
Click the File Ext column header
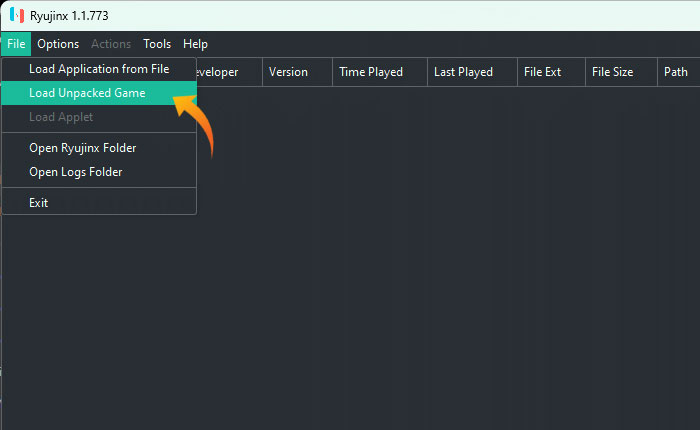point(542,72)
